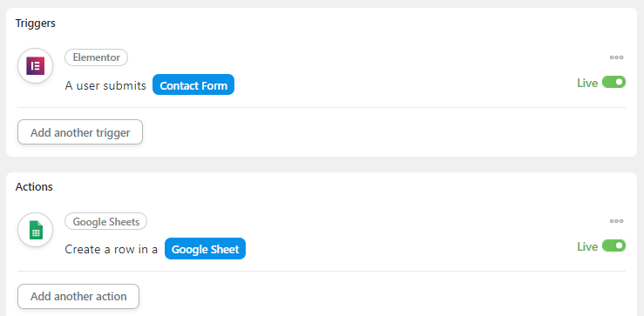This screenshot has height=316, width=644.
Task: Select the Google Sheet token
Action: click(x=205, y=249)
